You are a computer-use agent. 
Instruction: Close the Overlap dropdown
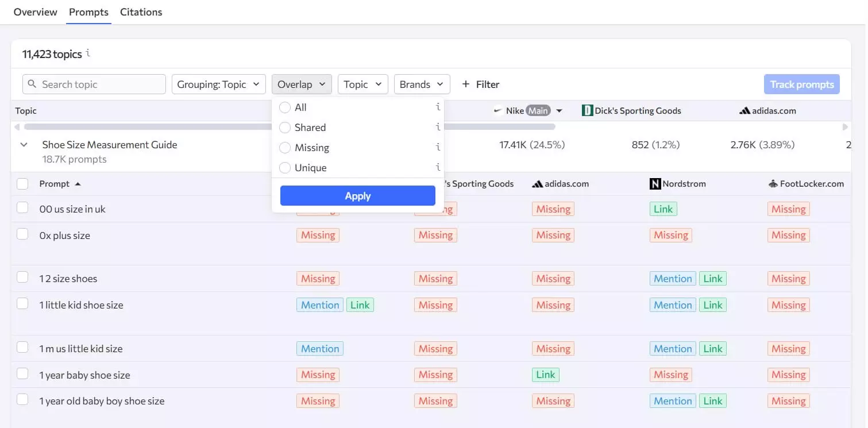point(302,84)
